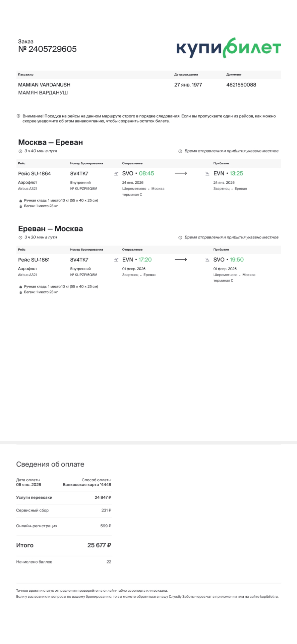Click takeoff plane icon beside SVO 08:45
Screen dimensions: 297x644
tap(116, 173)
